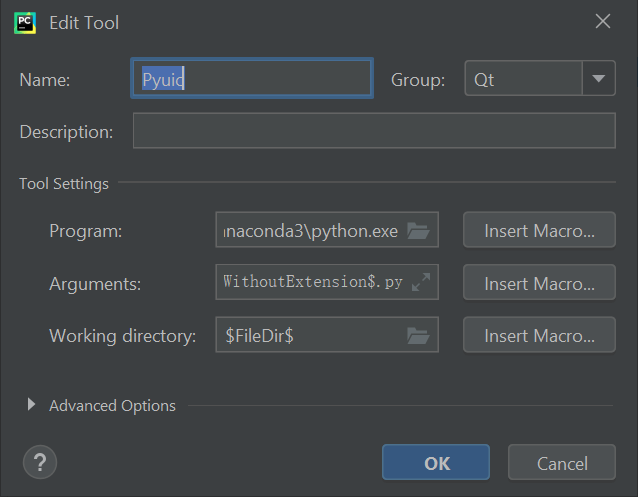Browse for working directory folder icon

pyautogui.click(x=418, y=336)
